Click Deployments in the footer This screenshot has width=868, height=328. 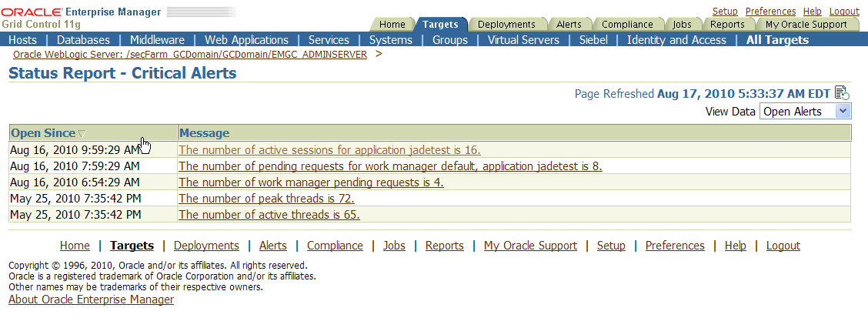coord(206,246)
